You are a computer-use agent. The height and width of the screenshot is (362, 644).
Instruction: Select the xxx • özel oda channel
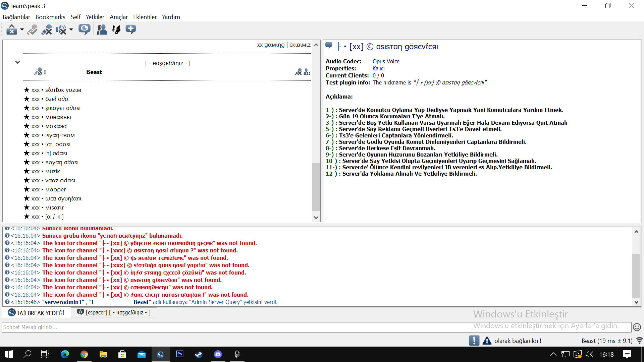(50, 99)
